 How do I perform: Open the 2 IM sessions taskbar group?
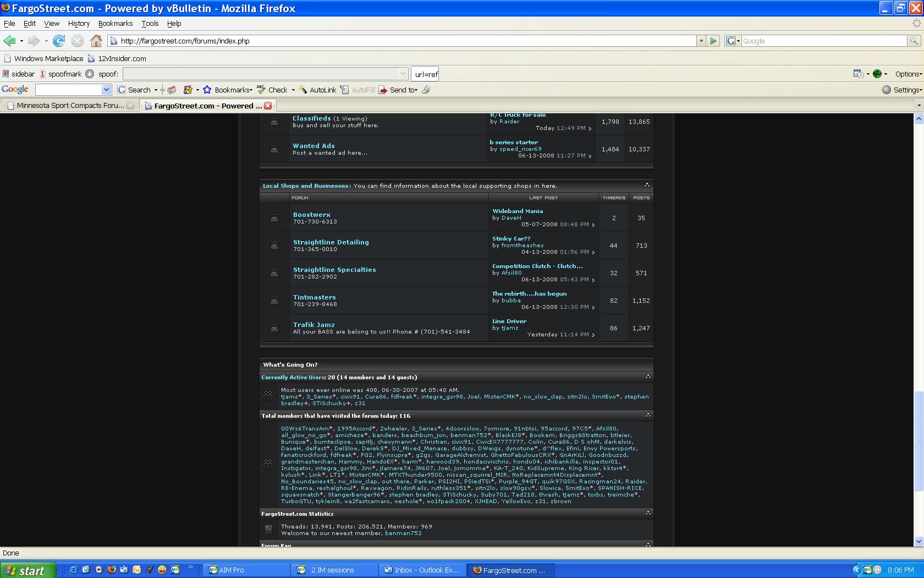tap(334, 570)
